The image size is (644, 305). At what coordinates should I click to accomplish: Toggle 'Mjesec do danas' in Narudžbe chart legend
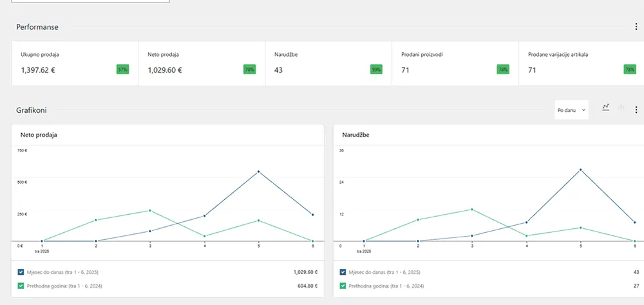point(343,272)
